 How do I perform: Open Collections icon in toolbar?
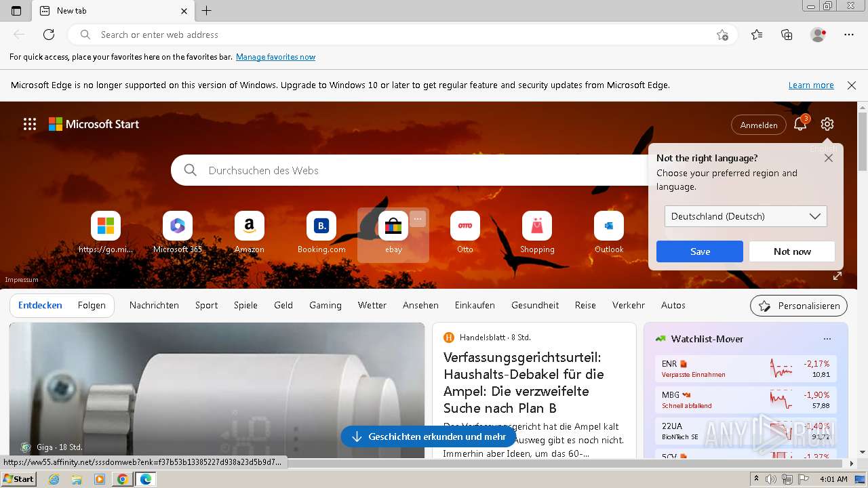787,35
